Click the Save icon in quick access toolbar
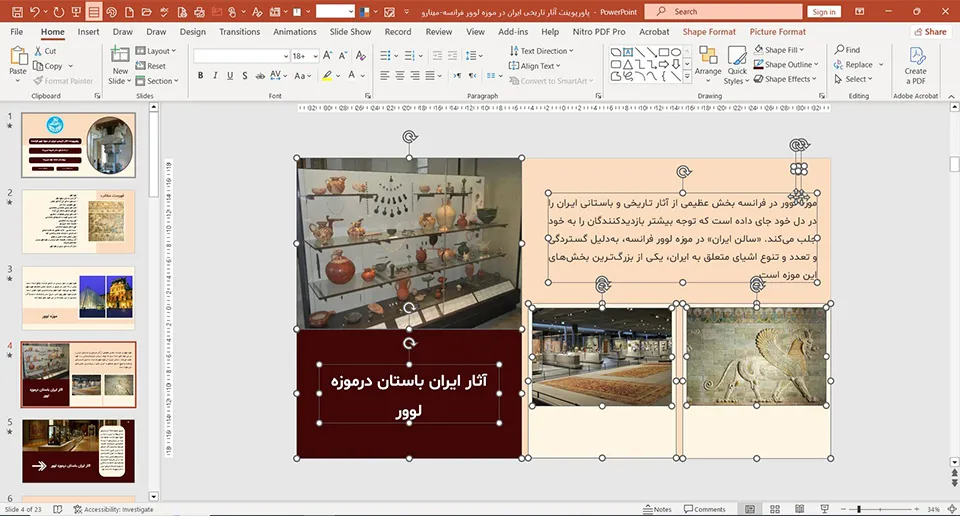This screenshot has width=960, height=516. click(17, 12)
